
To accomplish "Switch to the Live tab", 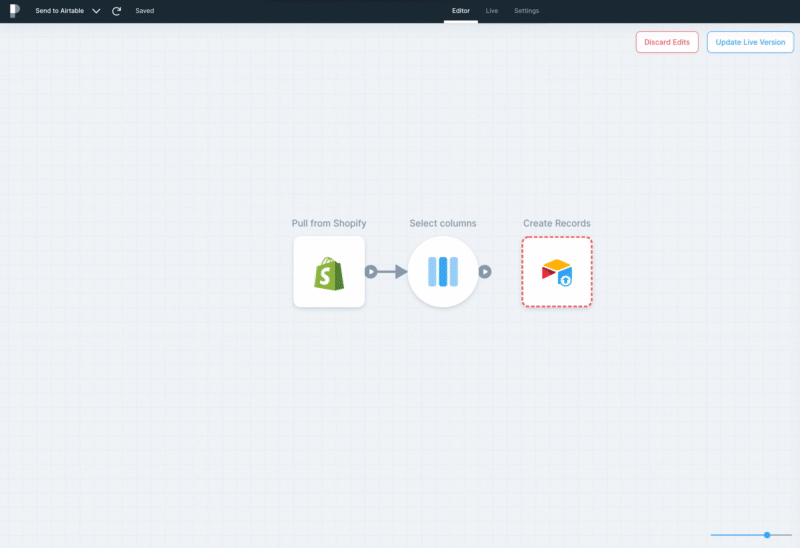I will pyautogui.click(x=492, y=11).
